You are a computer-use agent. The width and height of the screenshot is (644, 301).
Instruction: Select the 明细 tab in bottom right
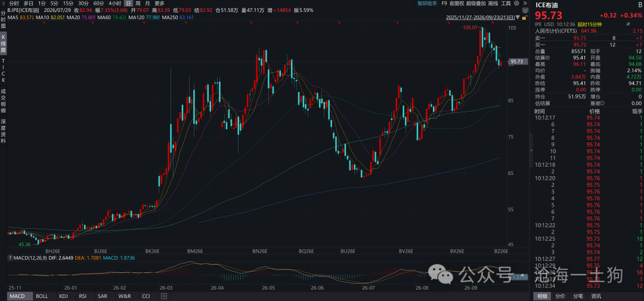(x=543, y=296)
